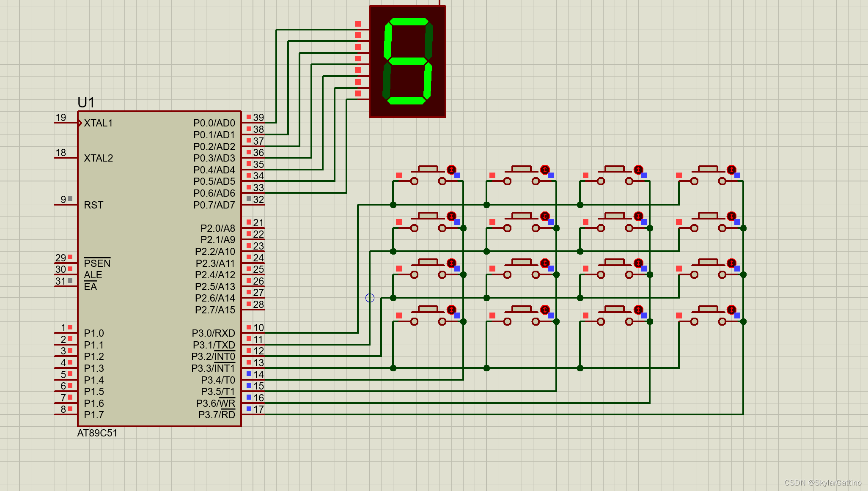Toggle latch circle on row three, column four button
Screen dimensions: 868x491
tap(732, 263)
